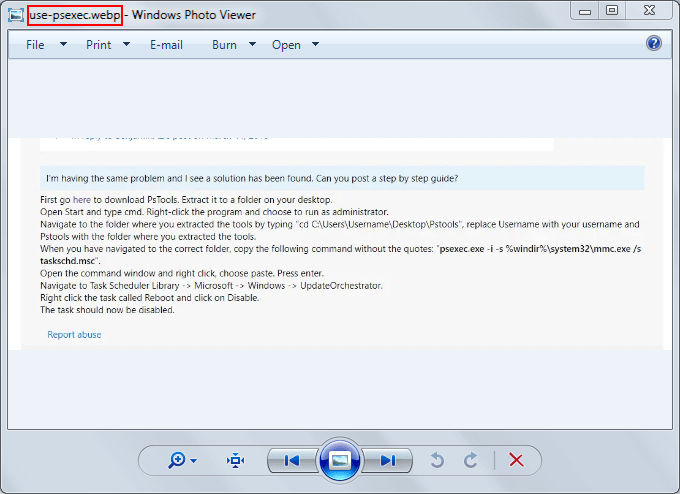Rotate the image counterclockwise
680x494 pixels.
437,460
